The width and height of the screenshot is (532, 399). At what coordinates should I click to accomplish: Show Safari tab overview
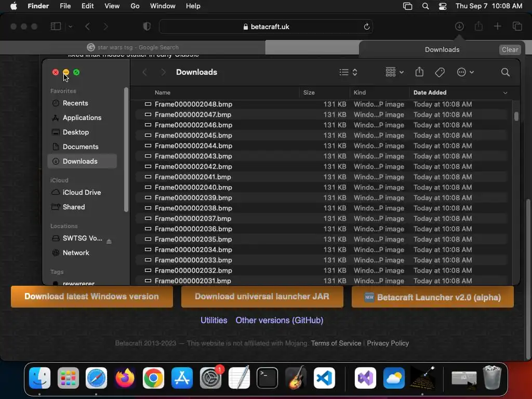(517, 26)
